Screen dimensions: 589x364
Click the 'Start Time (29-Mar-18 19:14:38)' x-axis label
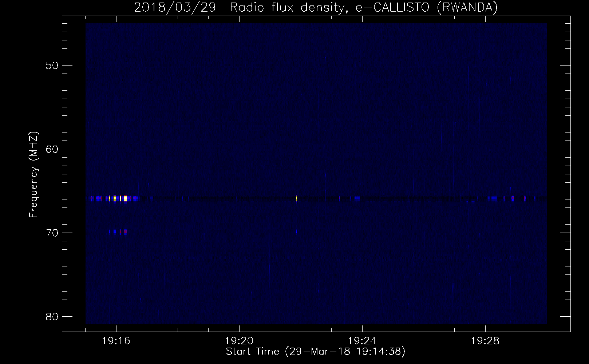pos(316,352)
